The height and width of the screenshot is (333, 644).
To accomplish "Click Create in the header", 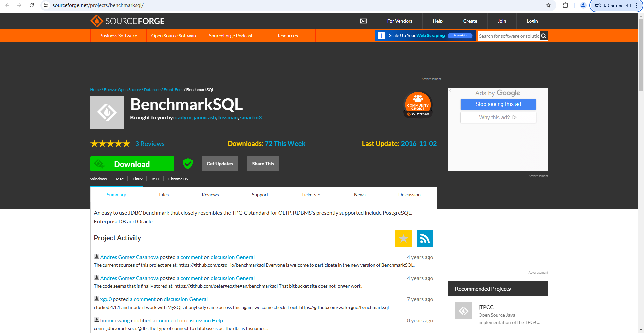I will coord(470,21).
